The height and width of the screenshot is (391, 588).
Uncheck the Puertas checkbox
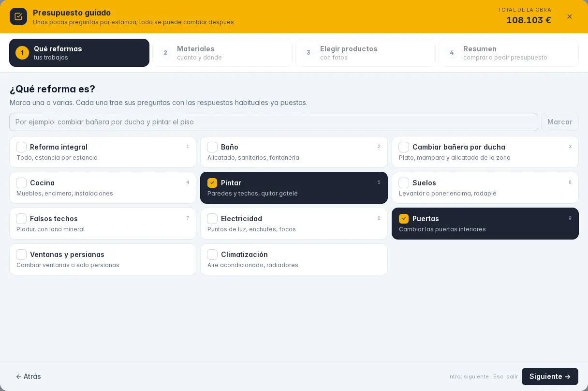(404, 219)
